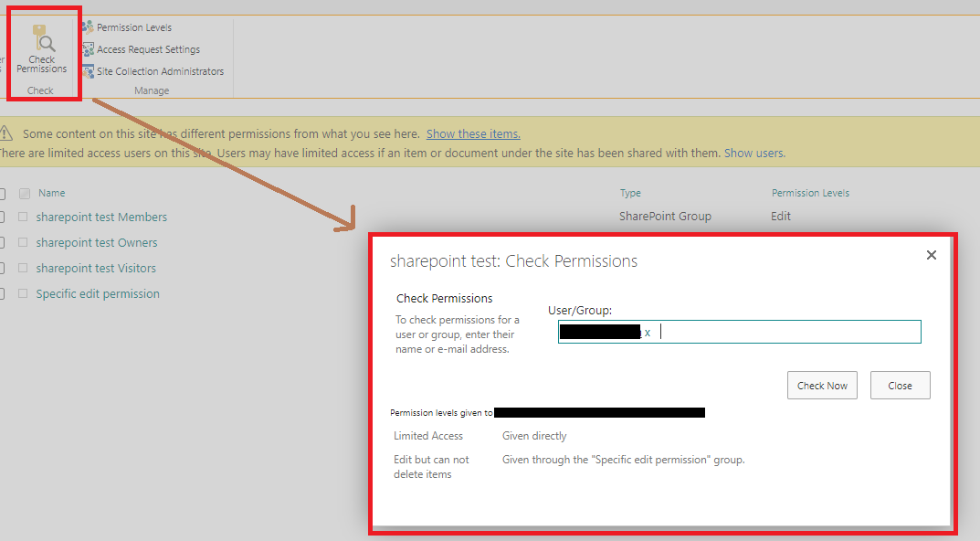Check the Specific edit permission row checkbox
This screenshot has width=980, height=541.
[23, 294]
